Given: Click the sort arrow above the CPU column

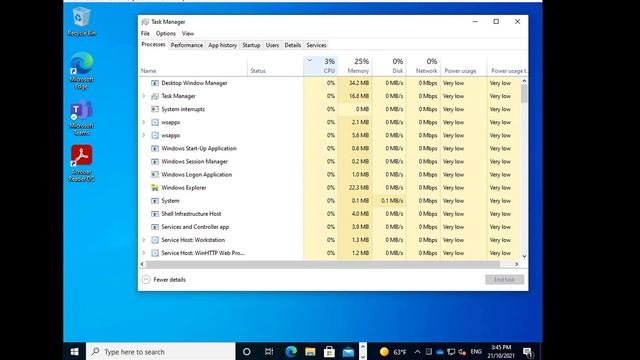Looking at the screenshot, I should pos(309,60).
